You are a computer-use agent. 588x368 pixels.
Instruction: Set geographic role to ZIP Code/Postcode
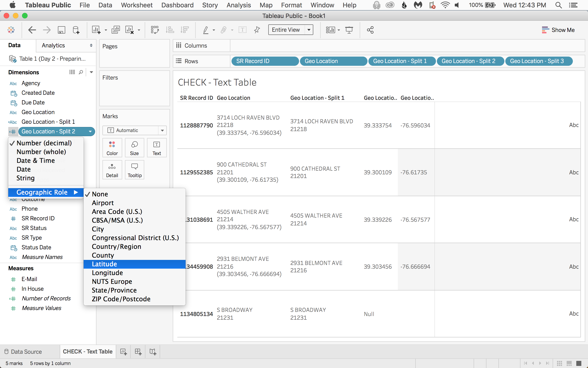click(134, 299)
